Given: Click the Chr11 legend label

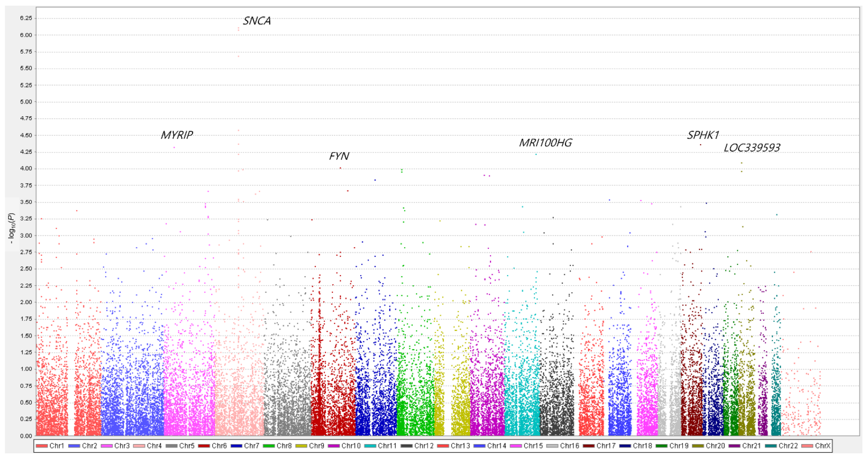Looking at the screenshot, I should click(387, 446).
